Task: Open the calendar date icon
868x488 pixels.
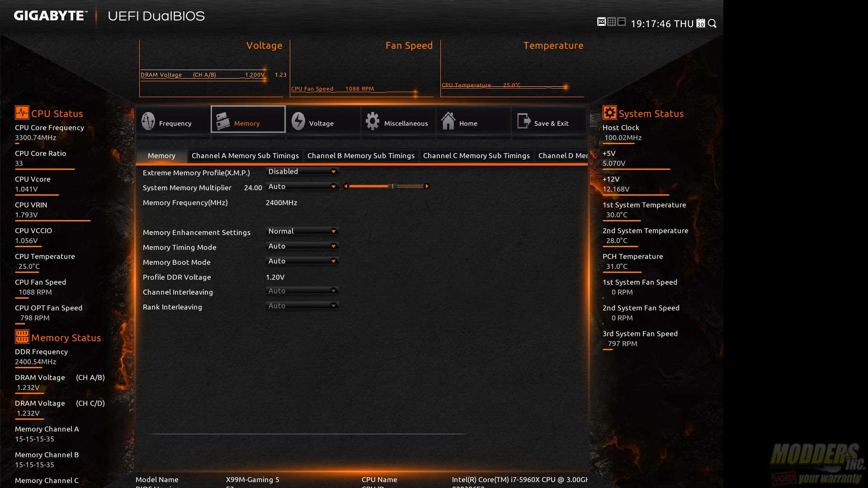Action: (701, 23)
